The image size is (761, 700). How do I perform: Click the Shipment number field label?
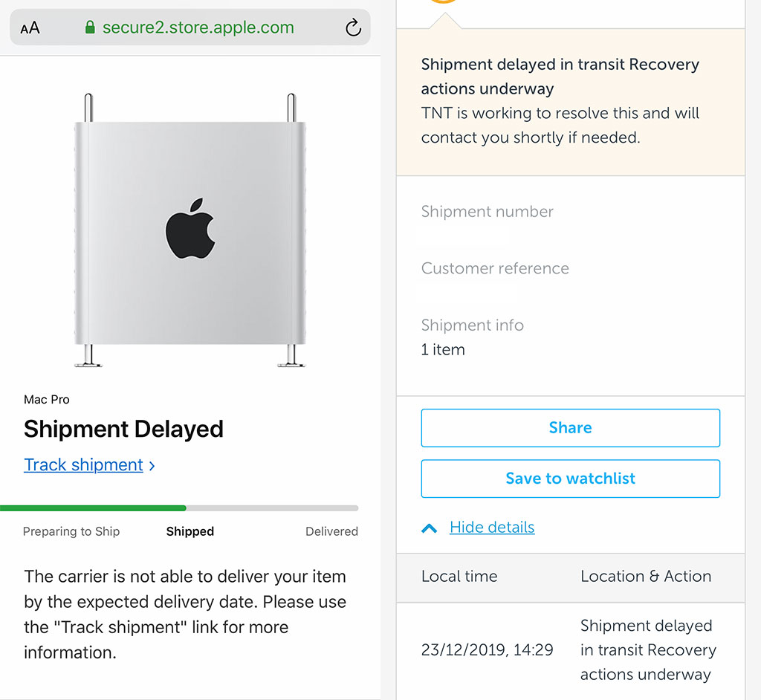click(487, 212)
